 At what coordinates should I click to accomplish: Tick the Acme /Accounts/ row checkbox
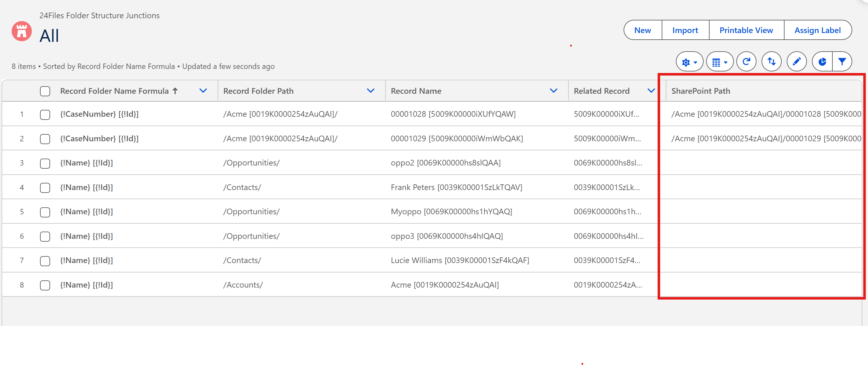point(45,285)
